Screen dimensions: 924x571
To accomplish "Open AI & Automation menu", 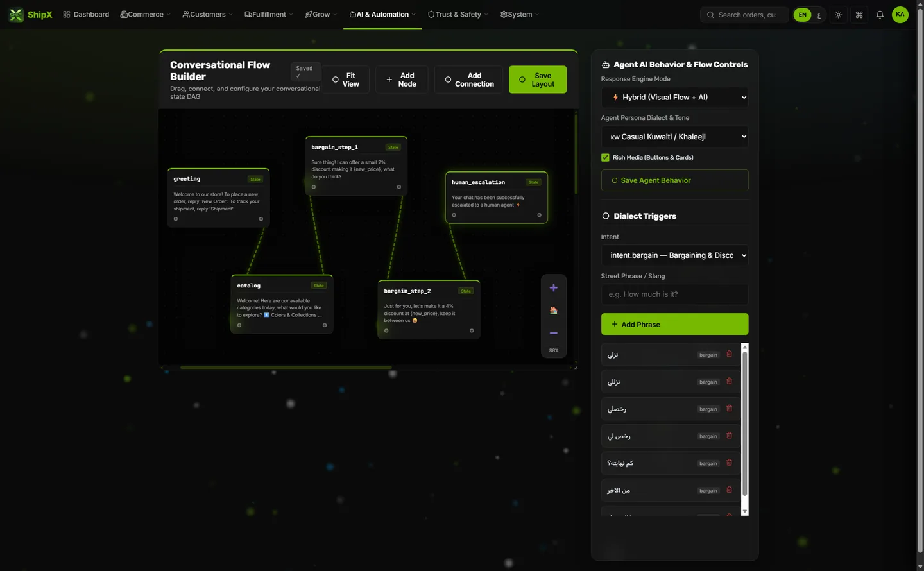I will click(382, 15).
